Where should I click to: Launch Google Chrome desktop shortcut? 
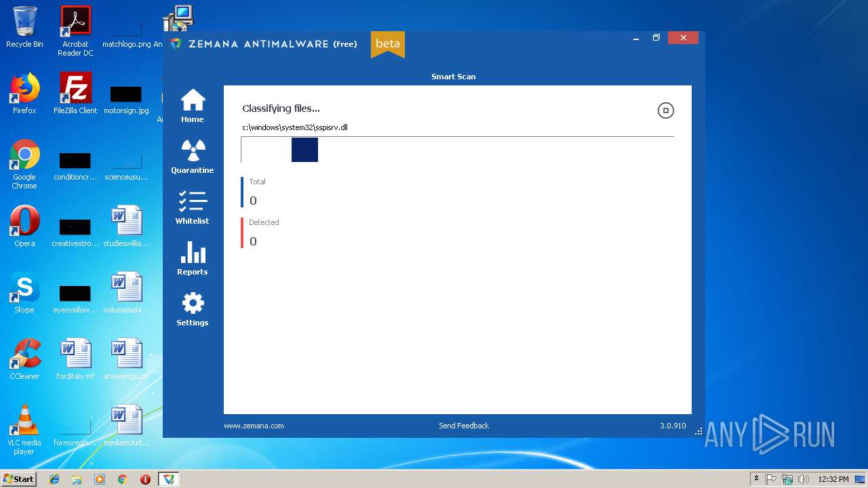tap(24, 164)
